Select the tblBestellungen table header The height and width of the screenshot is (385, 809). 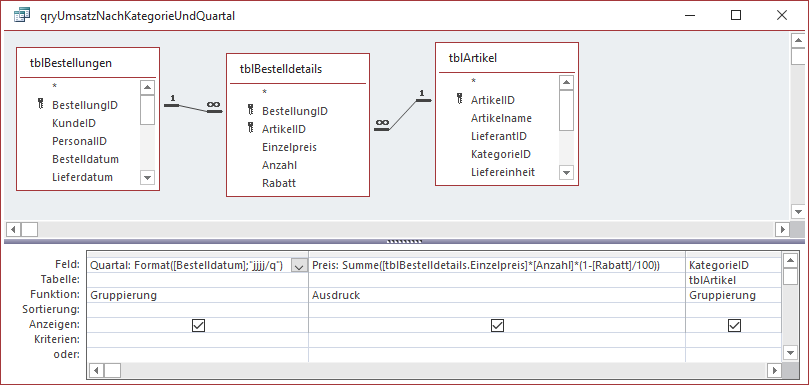pyautogui.click(x=88, y=63)
